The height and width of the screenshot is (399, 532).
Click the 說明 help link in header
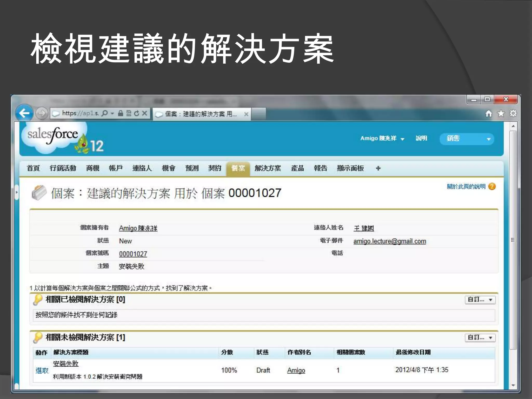[x=421, y=138]
